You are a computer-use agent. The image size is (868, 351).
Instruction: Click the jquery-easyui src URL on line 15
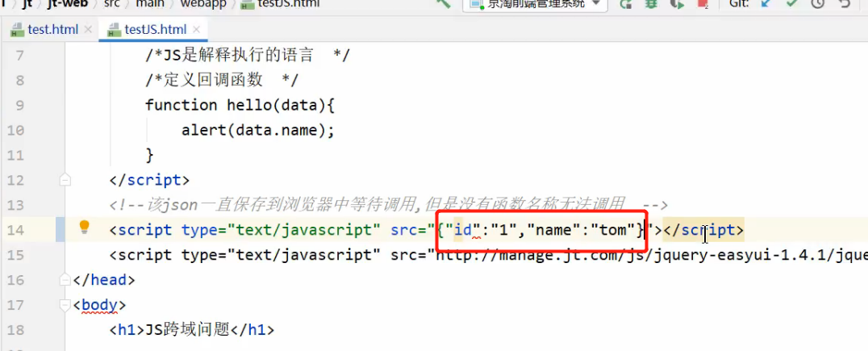(x=650, y=255)
